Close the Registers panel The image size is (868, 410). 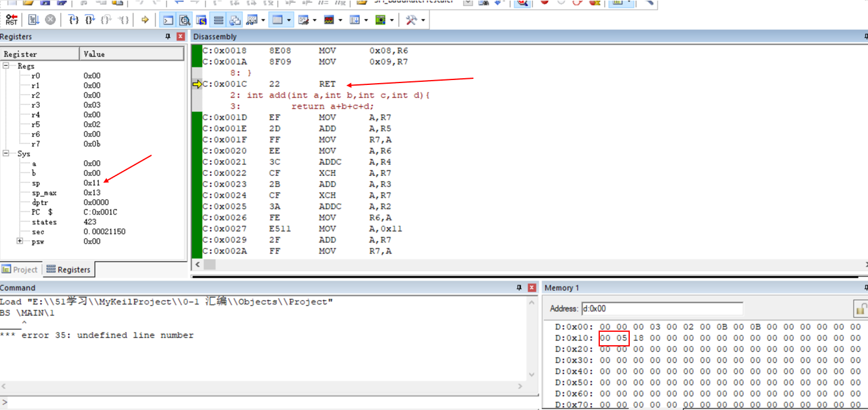[x=180, y=37]
